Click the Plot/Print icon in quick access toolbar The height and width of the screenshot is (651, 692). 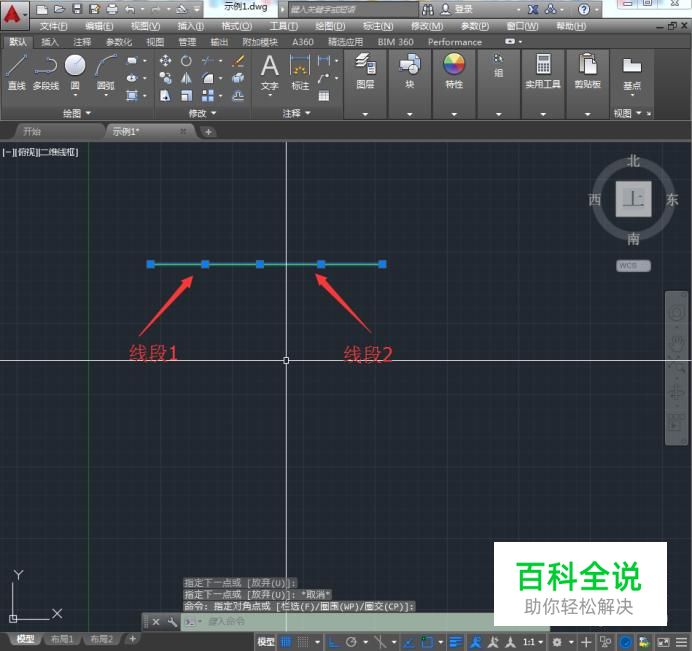[x=112, y=9]
